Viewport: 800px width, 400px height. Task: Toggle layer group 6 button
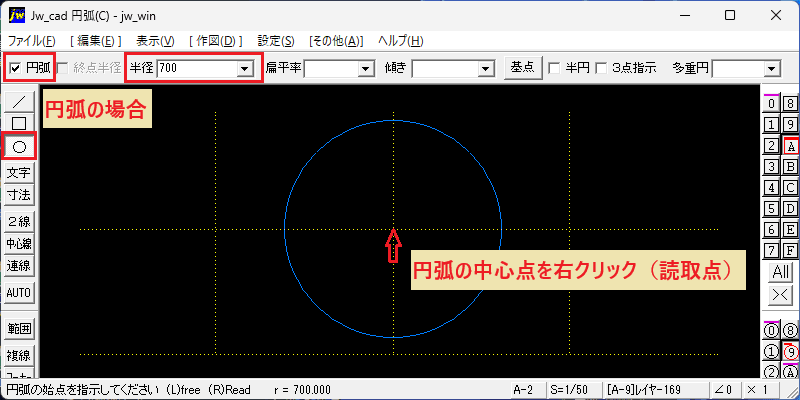771,230
